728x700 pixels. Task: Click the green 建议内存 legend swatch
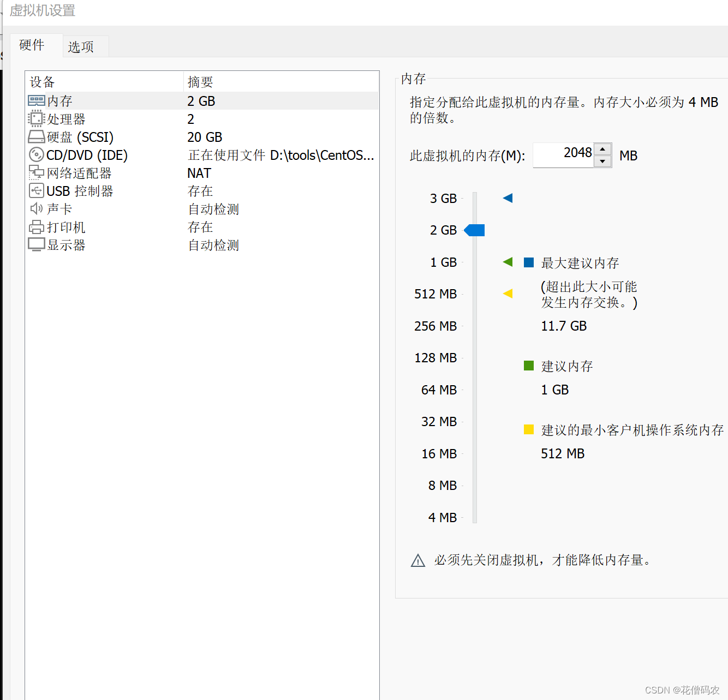tap(529, 366)
